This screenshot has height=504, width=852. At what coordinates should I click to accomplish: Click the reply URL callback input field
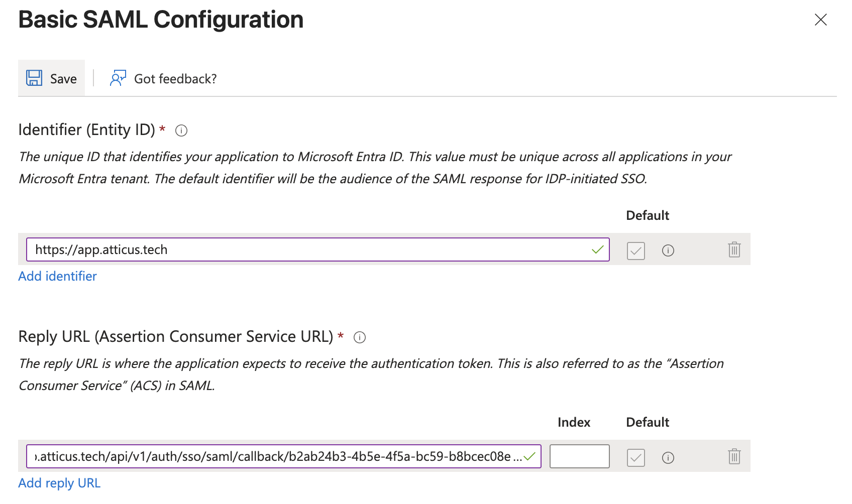(251, 456)
